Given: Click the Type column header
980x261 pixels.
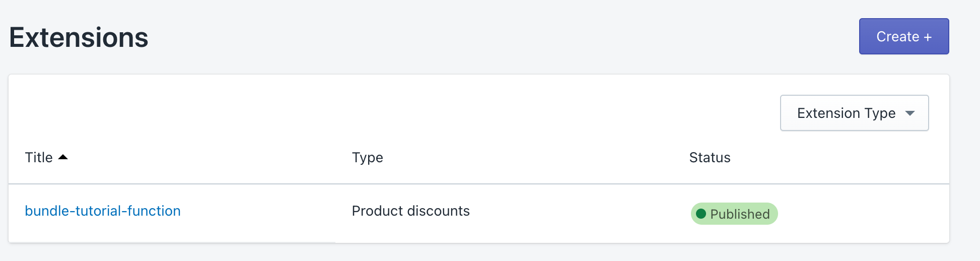Looking at the screenshot, I should (367, 158).
